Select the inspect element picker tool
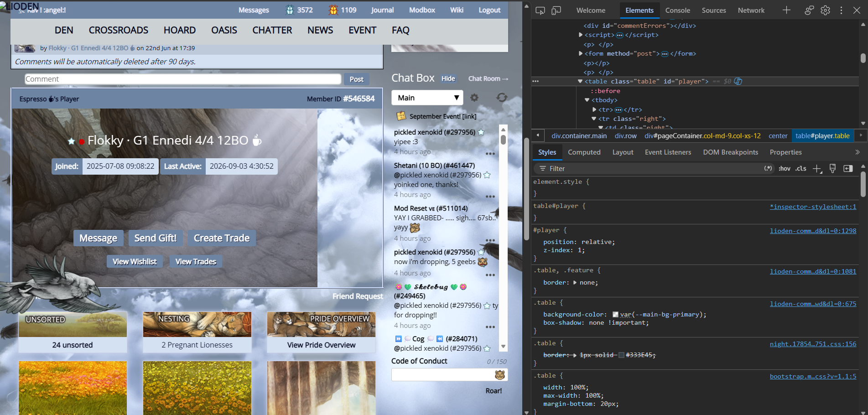The image size is (868, 415). point(540,10)
